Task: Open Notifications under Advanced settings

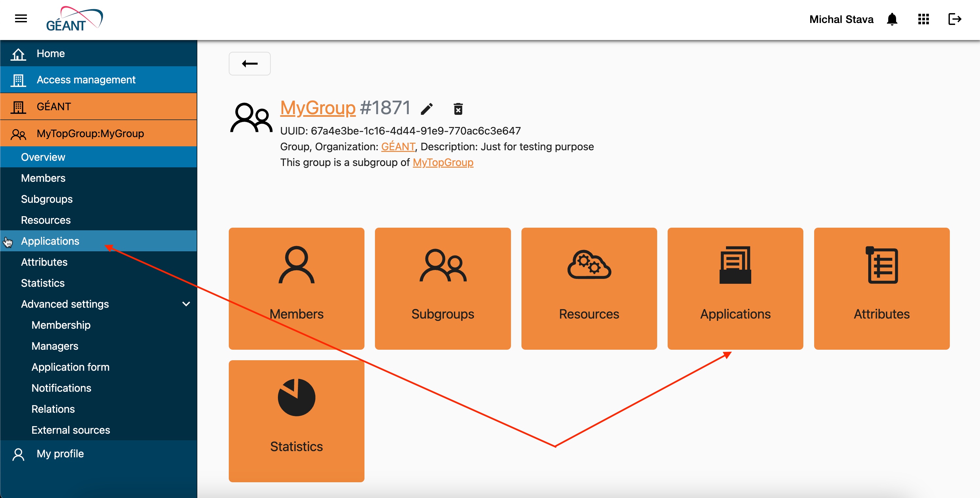Action: [x=99, y=387]
